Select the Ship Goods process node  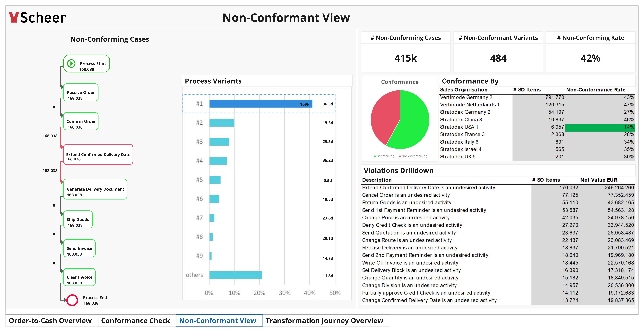[78, 220]
